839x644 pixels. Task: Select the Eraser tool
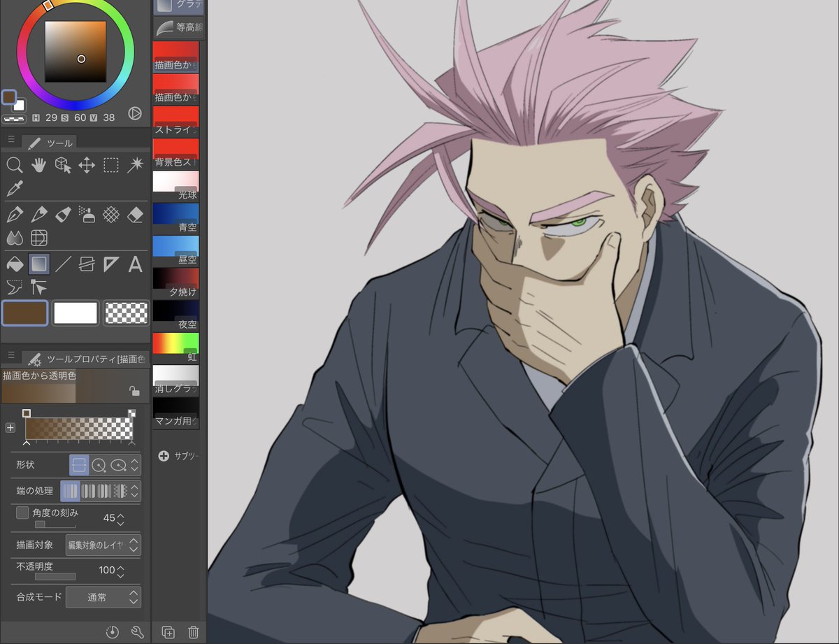[135, 215]
